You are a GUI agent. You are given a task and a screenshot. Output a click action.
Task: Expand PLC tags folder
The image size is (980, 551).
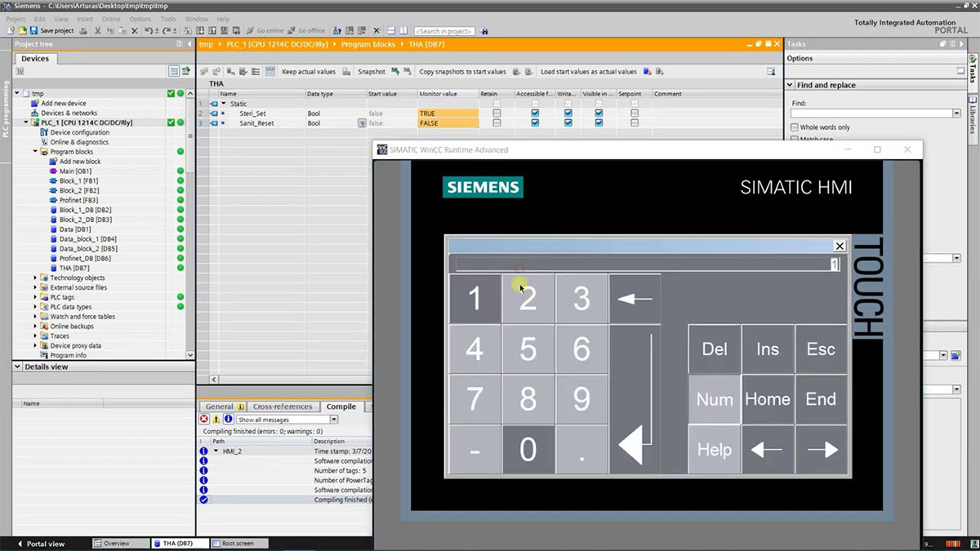(x=36, y=297)
